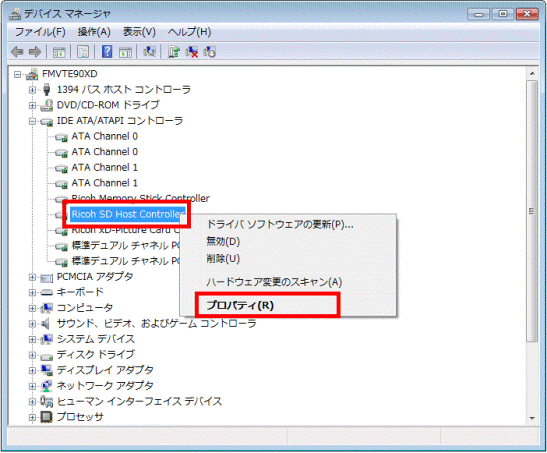Expand the コンピュータ node

[x=32, y=308]
